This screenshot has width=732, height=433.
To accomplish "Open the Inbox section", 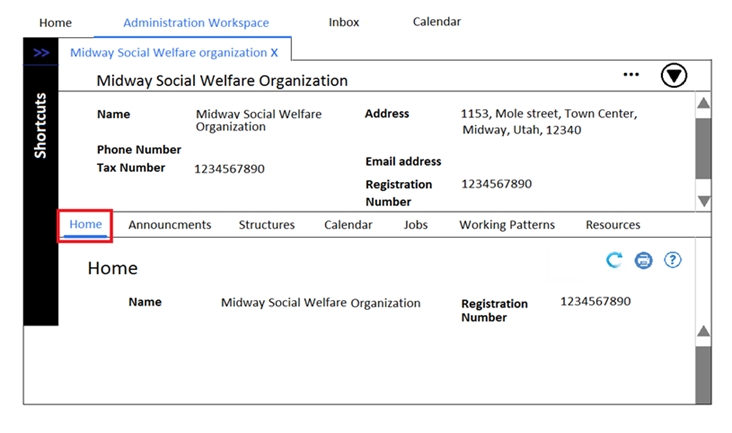I will pos(344,22).
